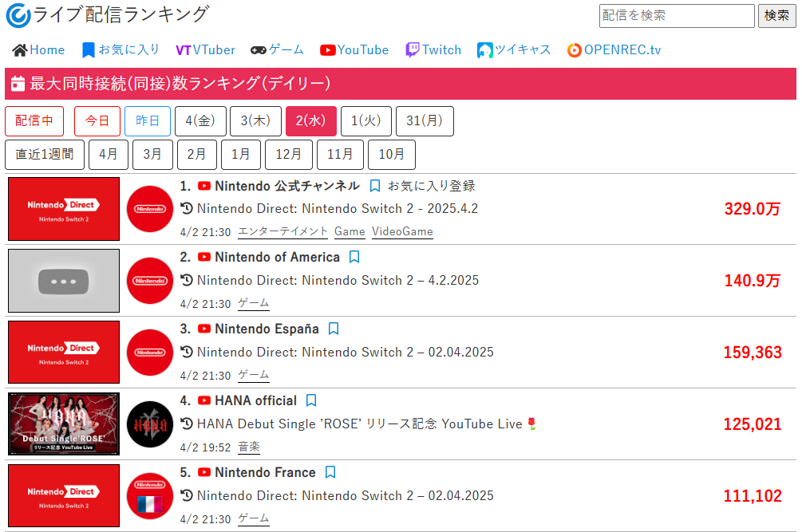802x532 pixels.
Task: Bookmark the Nintendo of America channel
Action: [355, 258]
